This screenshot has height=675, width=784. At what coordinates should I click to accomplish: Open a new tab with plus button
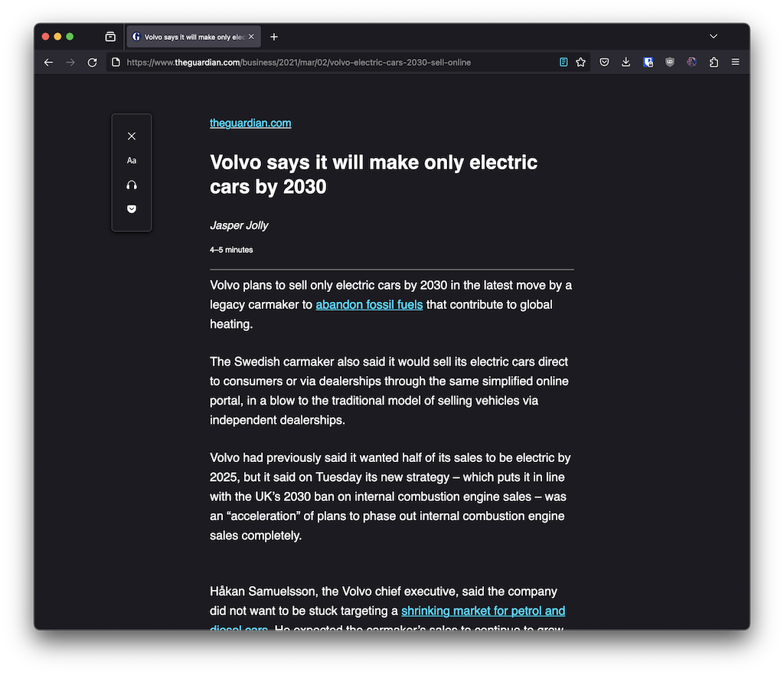[274, 37]
